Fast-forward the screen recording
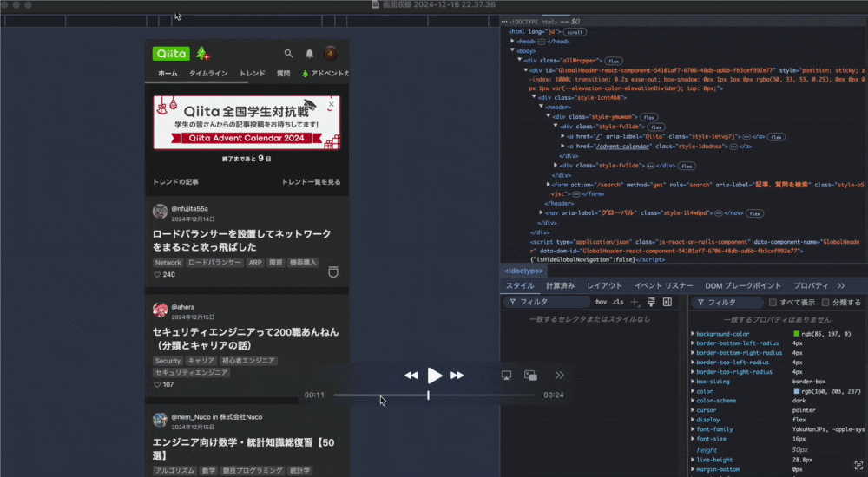This screenshot has height=477, width=868. (457, 376)
